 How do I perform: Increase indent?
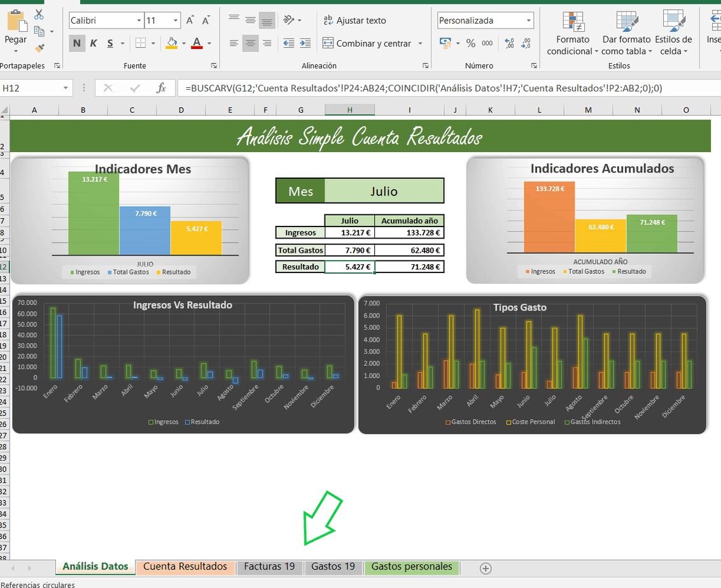[x=305, y=43]
